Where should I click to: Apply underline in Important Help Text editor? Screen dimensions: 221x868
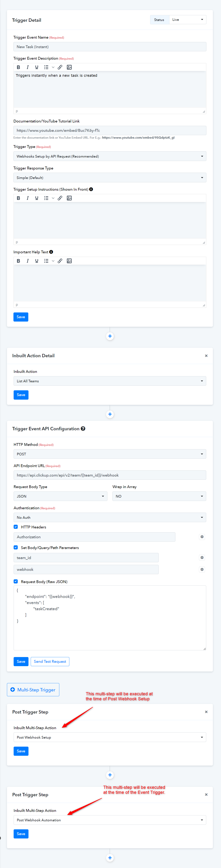(x=37, y=261)
